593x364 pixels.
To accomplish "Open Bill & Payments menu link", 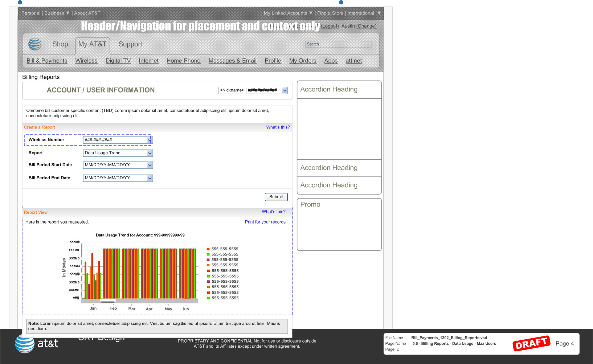I will [x=47, y=61].
